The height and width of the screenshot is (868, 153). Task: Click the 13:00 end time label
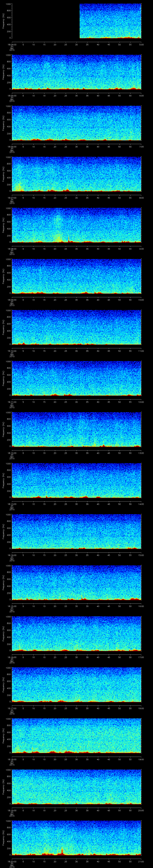141,453
